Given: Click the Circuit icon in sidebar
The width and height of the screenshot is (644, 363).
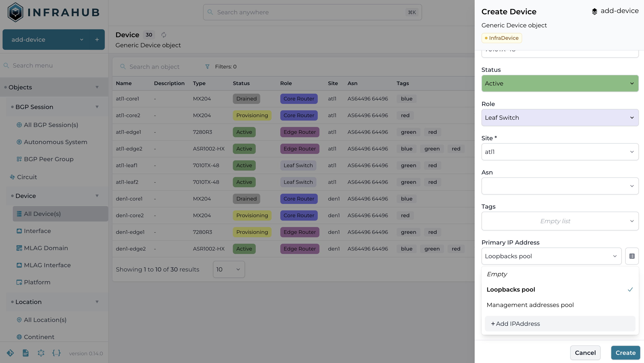Looking at the screenshot, I should pyautogui.click(x=12, y=177).
